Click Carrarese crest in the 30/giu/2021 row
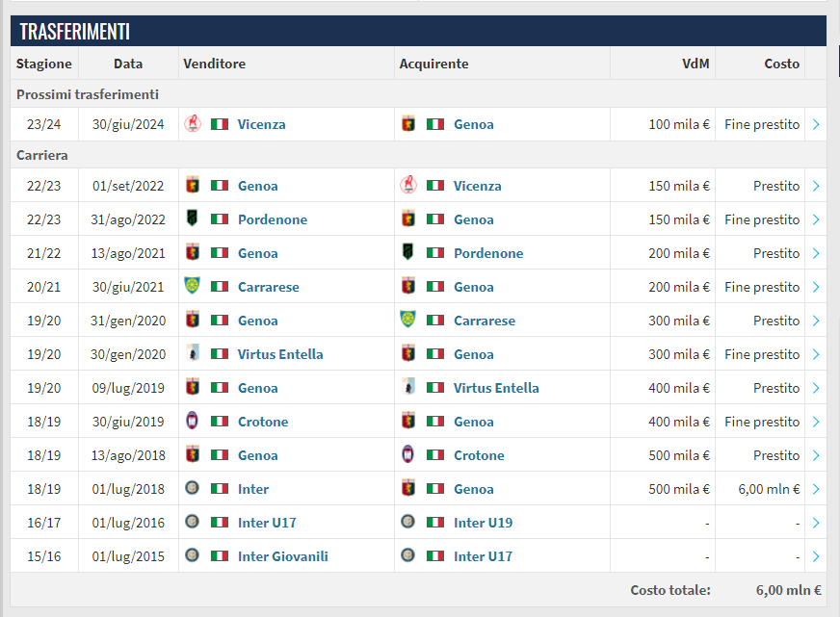Image resolution: width=840 pixels, height=617 pixels. (193, 287)
